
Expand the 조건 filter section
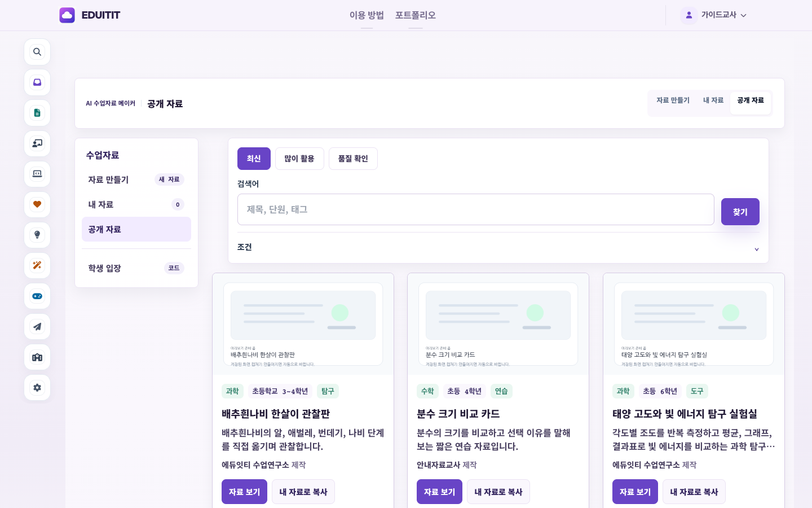(x=498, y=247)
